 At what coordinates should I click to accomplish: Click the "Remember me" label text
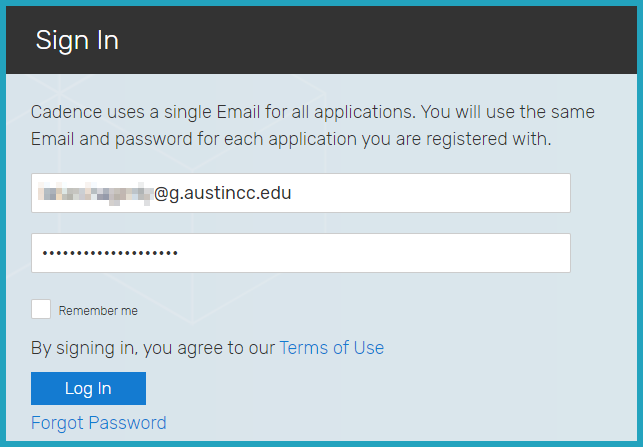pos(98,311)
